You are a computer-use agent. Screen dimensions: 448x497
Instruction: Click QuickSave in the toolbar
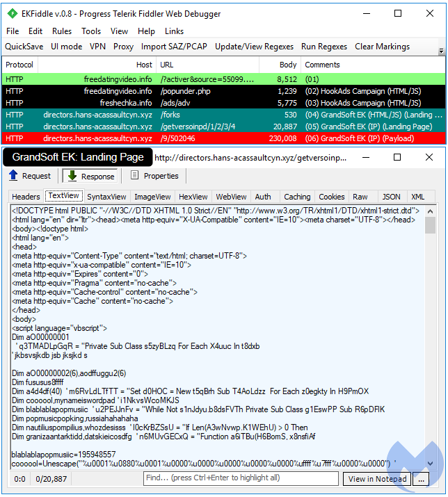point(24,47)
